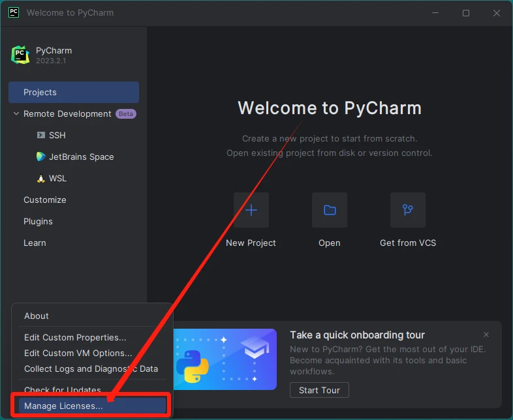Click the Open folder icon
The width and height of the screenshot is (513, 420).
330,210
